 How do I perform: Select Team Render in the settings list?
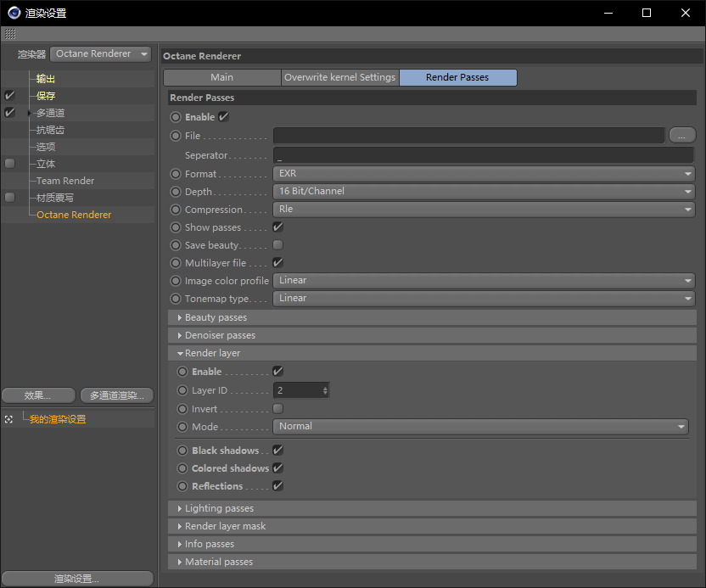[65, 181]
